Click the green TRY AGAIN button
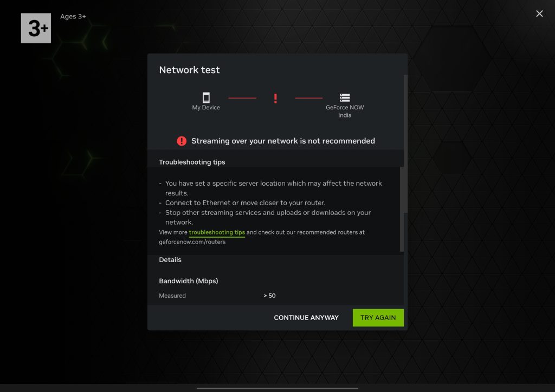 (x=378, y=317)
